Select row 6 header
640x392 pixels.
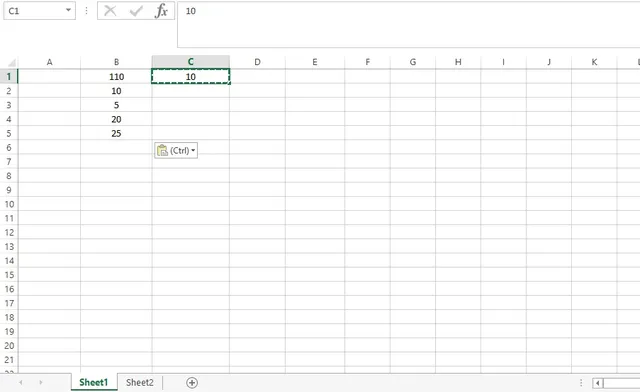9,147
